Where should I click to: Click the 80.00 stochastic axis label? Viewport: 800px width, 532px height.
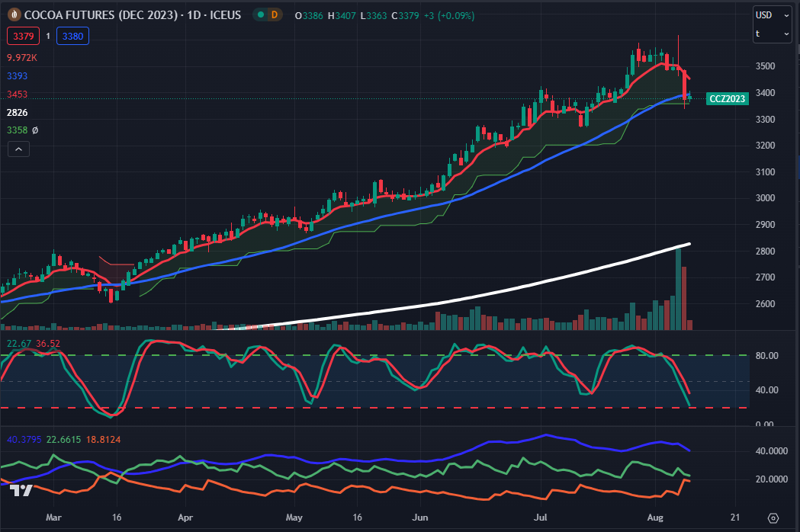pyautogui.click(x=767, y=355)
